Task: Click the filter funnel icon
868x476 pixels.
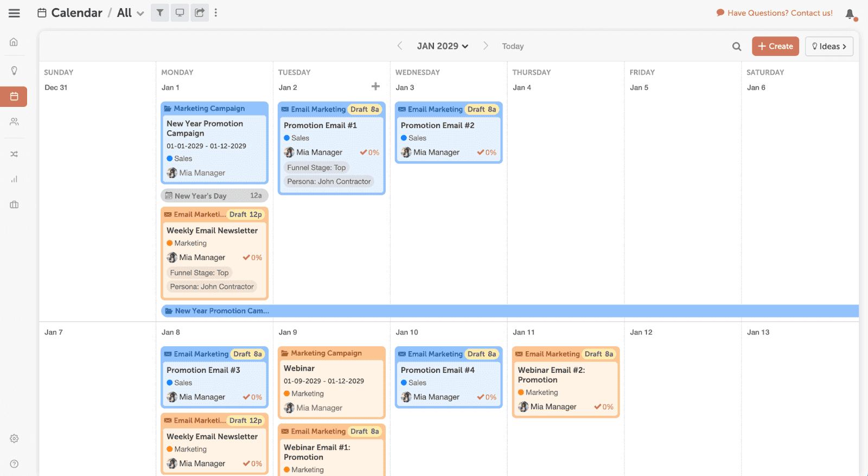Action: pos(159,12)
